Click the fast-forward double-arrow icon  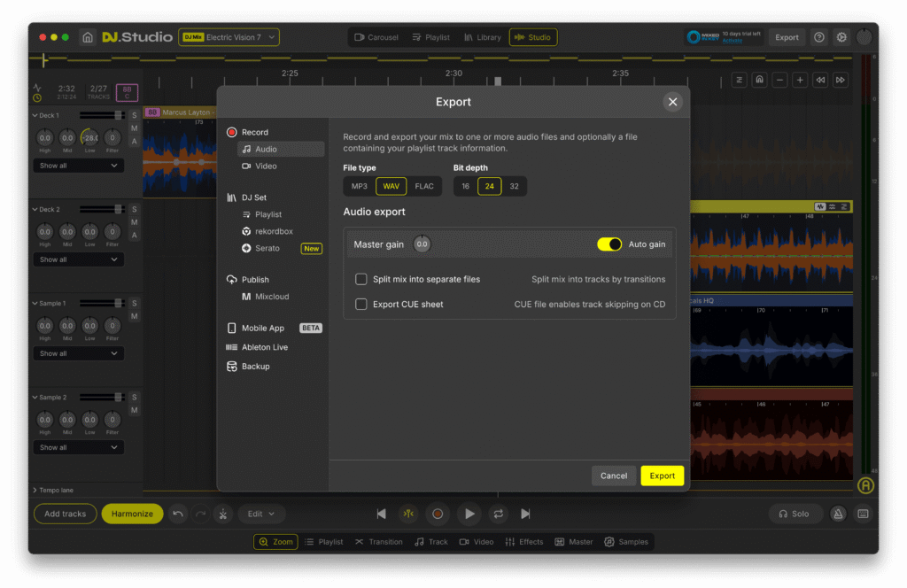(841, 80)
